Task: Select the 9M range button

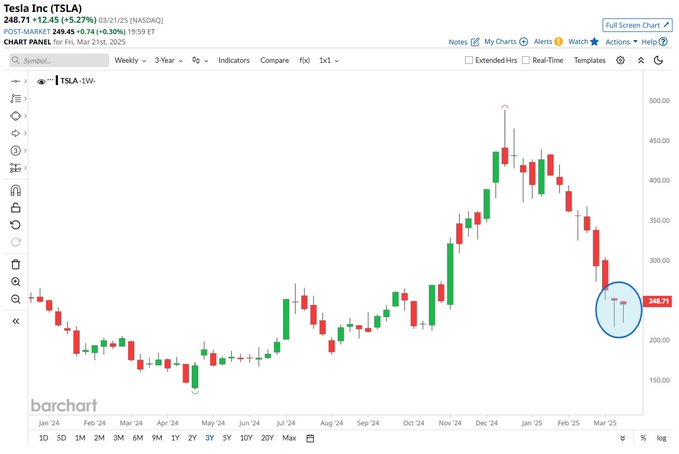Action: click(157, 438)
